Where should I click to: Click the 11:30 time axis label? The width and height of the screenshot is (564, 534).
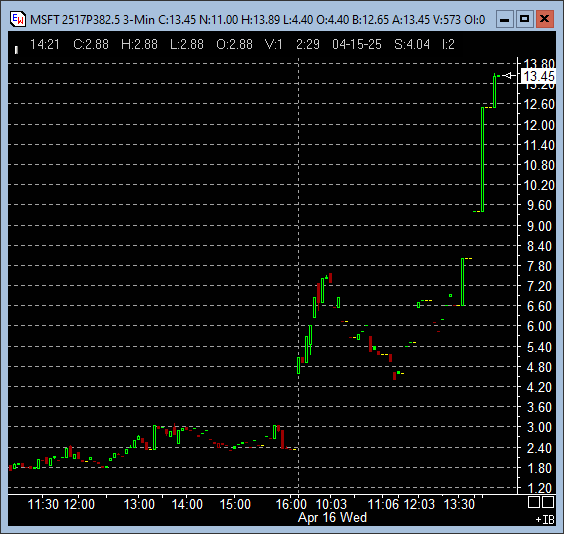pyautogui.click(x=43, y=504)
